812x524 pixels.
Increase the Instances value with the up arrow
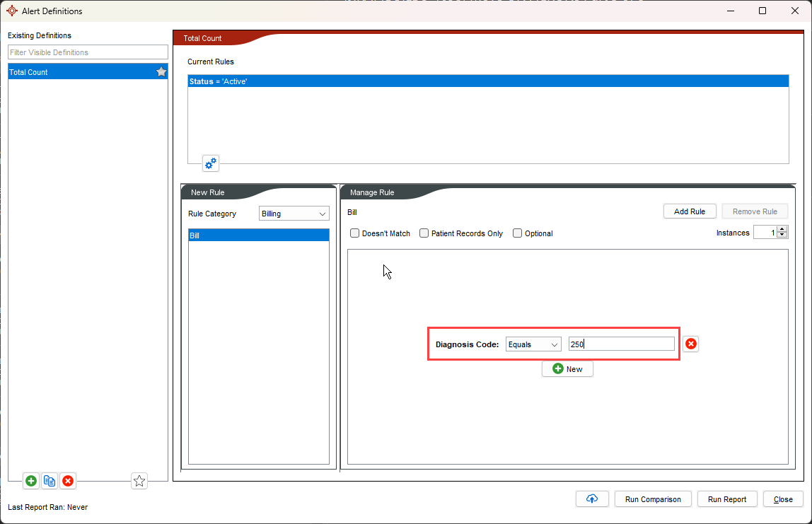click(782, 229)
